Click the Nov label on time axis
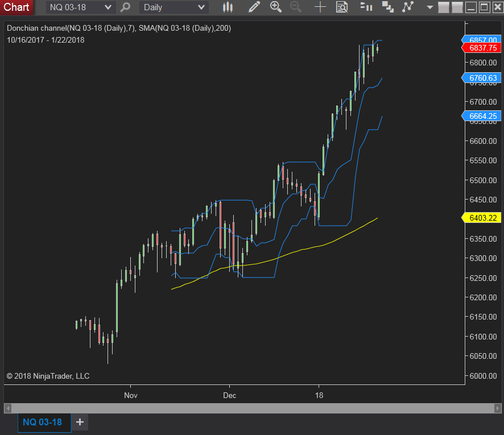The height and width of the screenshot is (435, 504). click(x=130, y=396)
